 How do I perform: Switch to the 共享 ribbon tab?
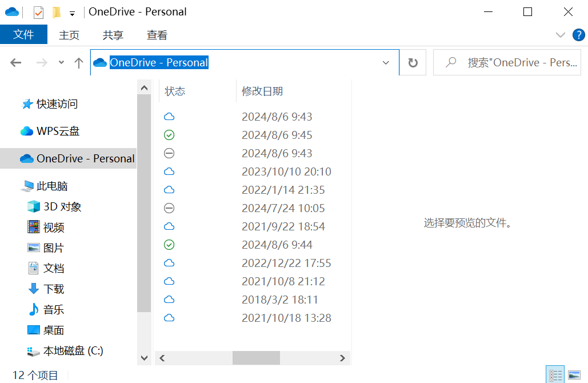point(113,35)
